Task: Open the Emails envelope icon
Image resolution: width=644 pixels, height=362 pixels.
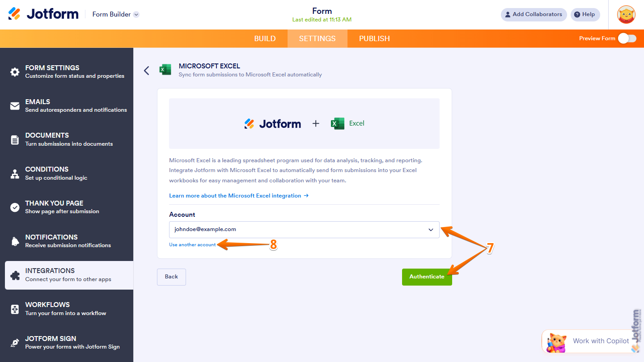Action: click(15, 106)
